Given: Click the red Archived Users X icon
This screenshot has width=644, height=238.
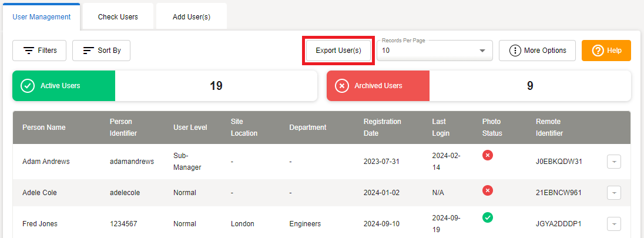Looking at the screenshot, I should pos(341,86).
